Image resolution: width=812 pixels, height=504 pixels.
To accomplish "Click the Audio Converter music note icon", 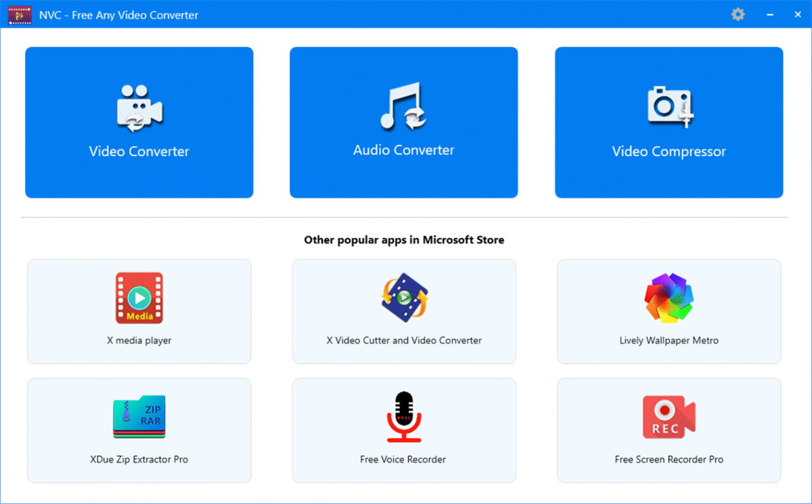I will coord(403,105).
